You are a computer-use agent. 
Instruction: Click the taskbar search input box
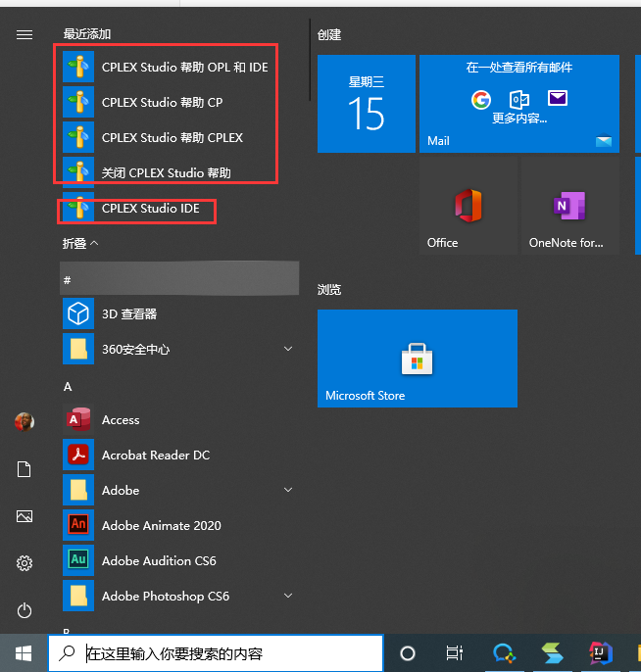coord(216,653)
